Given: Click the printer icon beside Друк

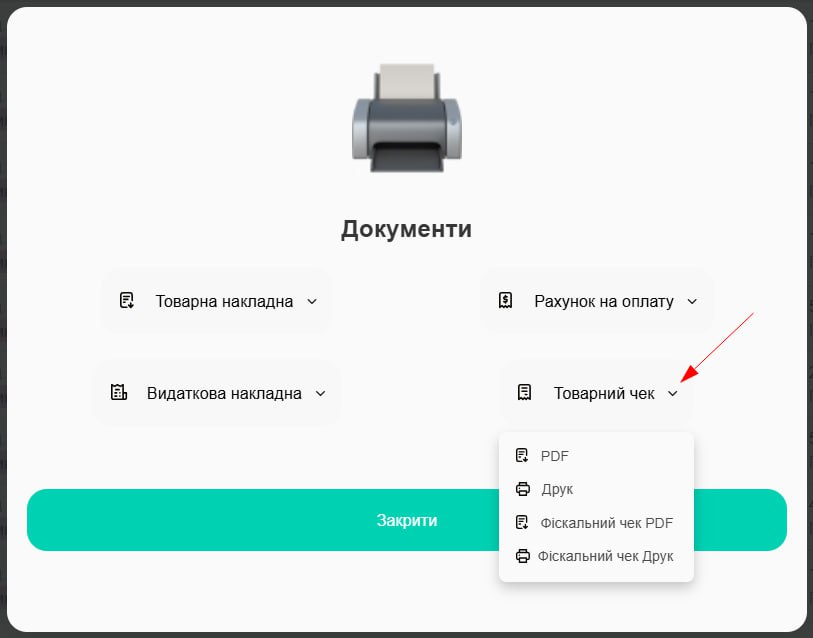Looking at the screenshot, I should click(523, 489).
